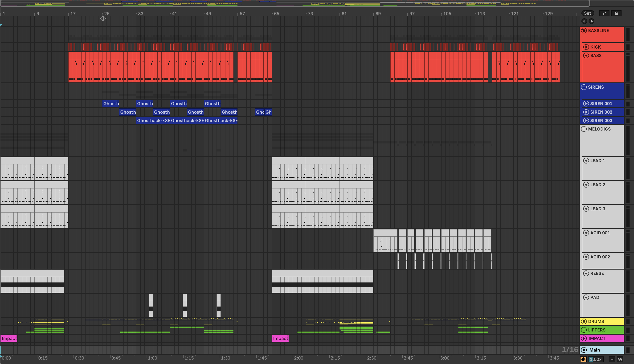Collapse the BASSLINE group track
The width and height of the screenshot is (634, 364).
coord(584,31)
